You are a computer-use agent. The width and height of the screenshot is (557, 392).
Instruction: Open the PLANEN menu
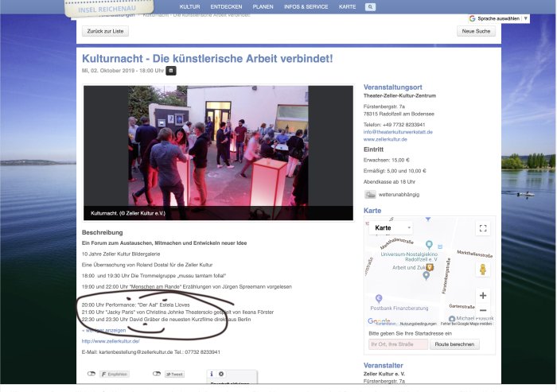tap(263, 6)
